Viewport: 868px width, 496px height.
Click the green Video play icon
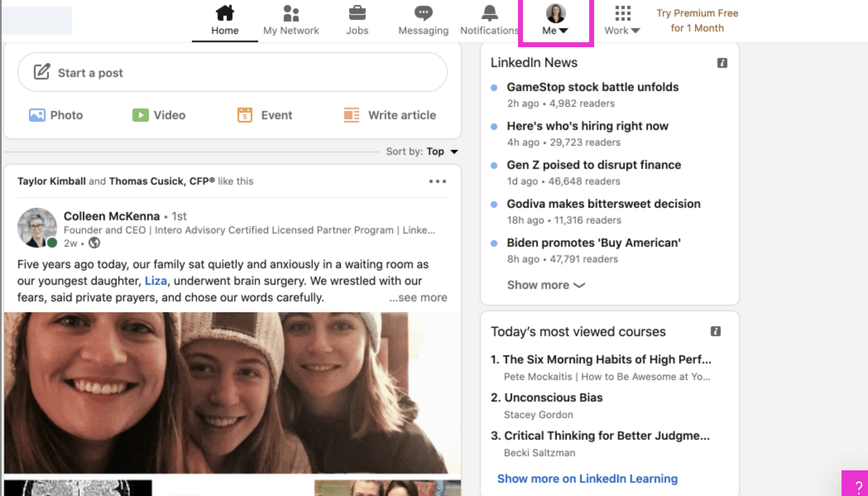(140, 115)
